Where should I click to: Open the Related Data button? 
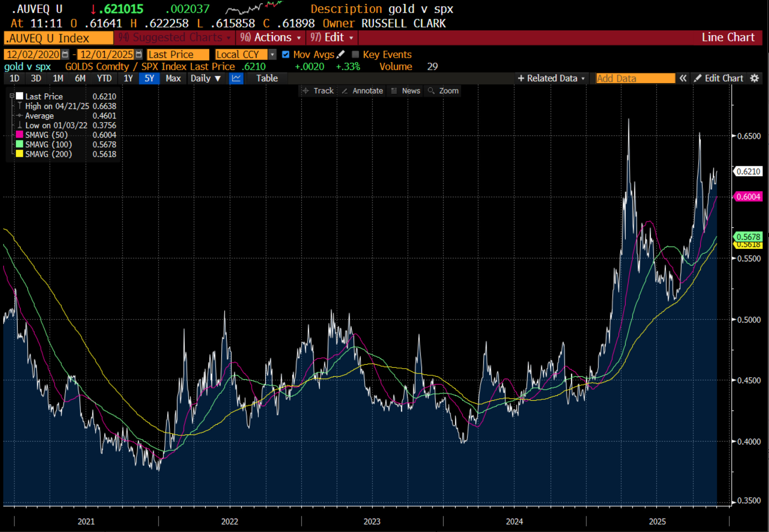[x=551, y=78]
